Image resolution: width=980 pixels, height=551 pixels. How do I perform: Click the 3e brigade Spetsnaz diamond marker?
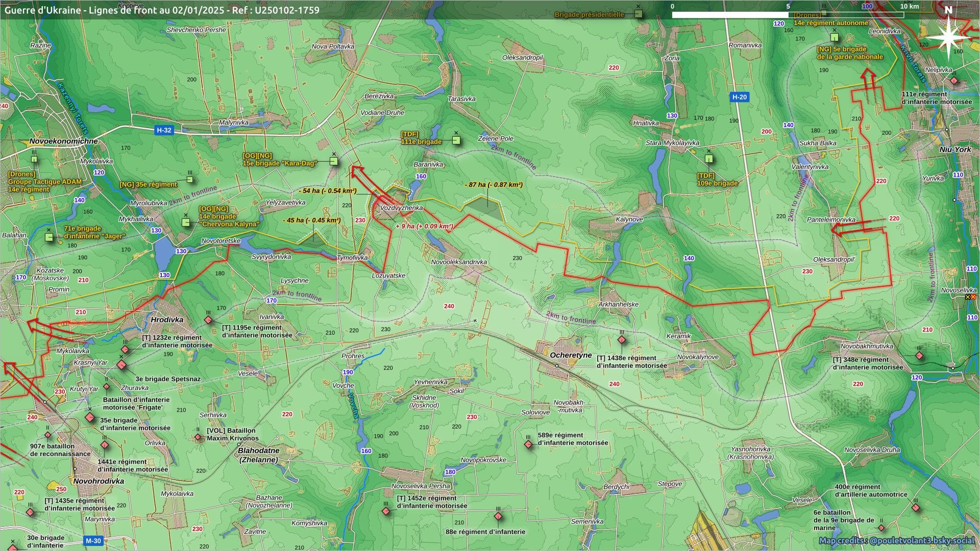point(121,365)
